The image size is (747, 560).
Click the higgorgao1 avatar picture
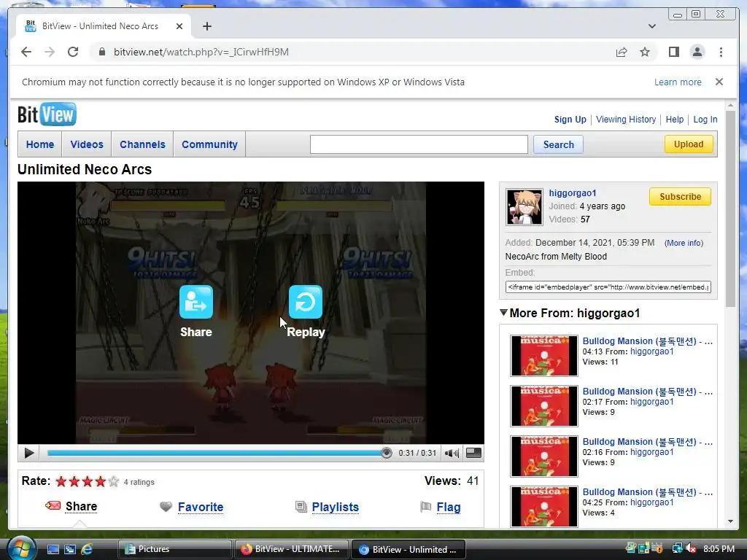coord(524,207)
